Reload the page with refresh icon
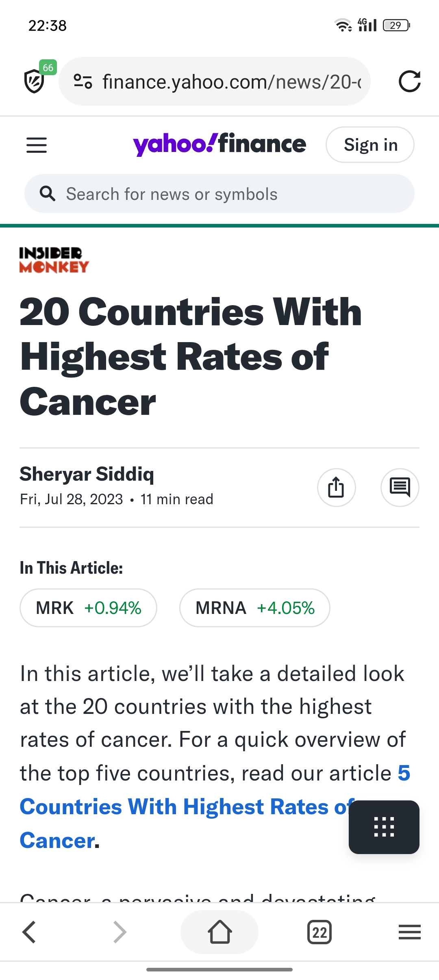This screenshot has width=439, height=980. 409,81
